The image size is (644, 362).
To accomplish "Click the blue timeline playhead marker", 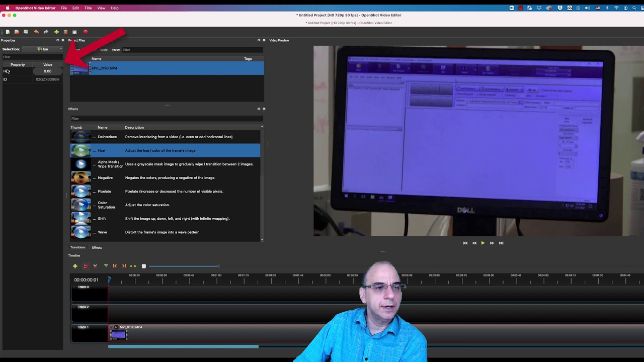I will [109, 280].
